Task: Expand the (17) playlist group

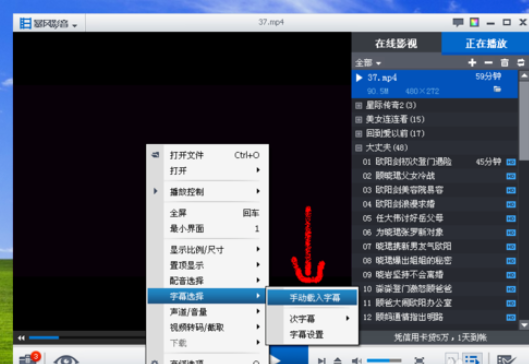Action: (x=359, y=134)
